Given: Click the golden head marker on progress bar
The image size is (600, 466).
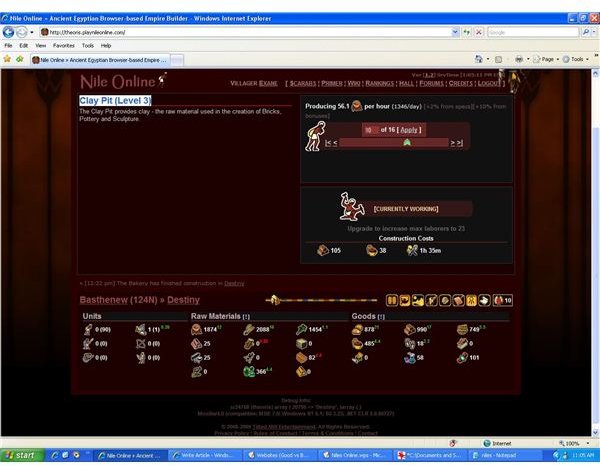Looking at the screenshot, I should point(275,300).
